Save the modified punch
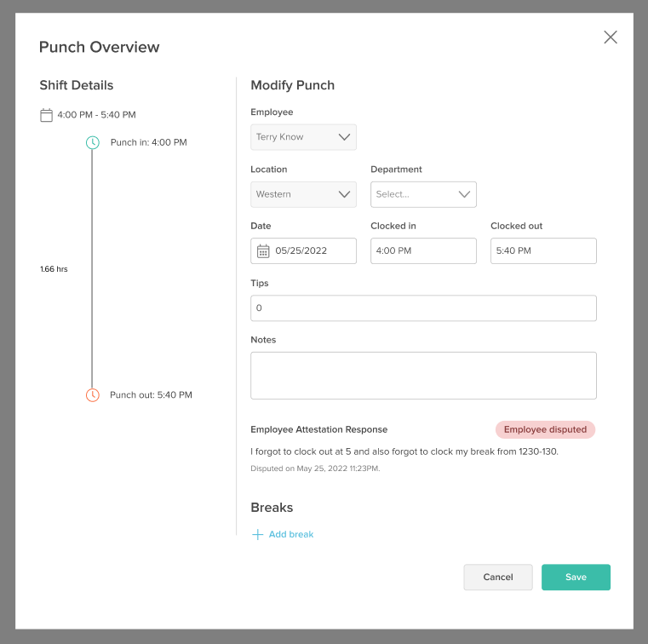The height and width of the screenshot is (644, 648). [x=576, y=578]
